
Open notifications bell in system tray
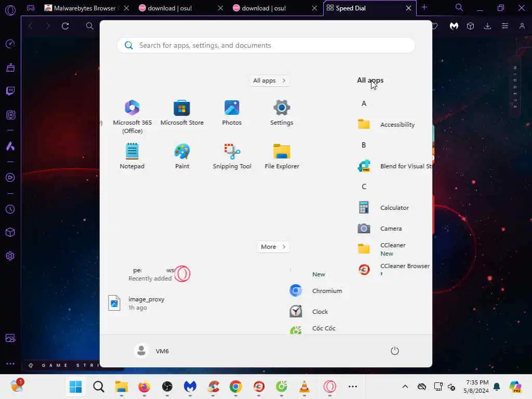point(497,387)
